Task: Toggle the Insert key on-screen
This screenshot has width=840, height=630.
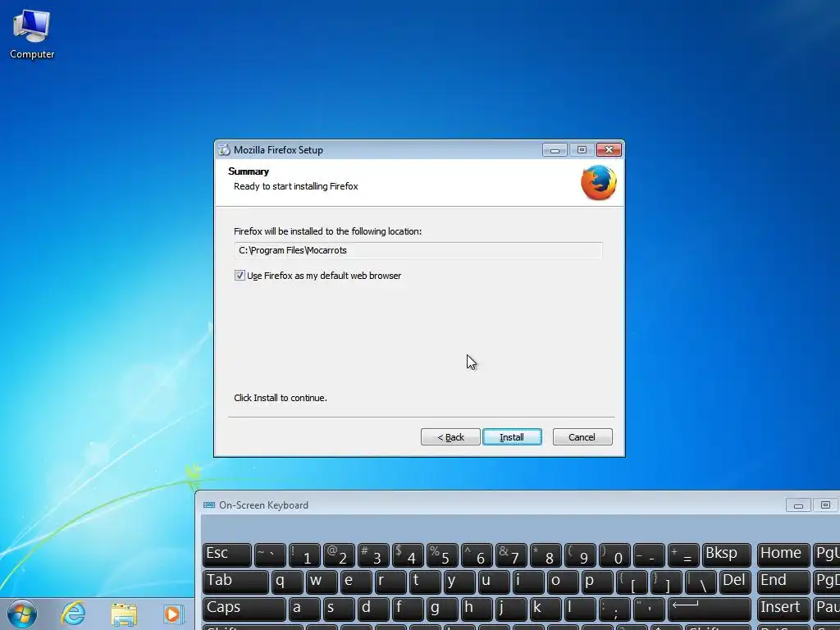Action: (783, 609)
